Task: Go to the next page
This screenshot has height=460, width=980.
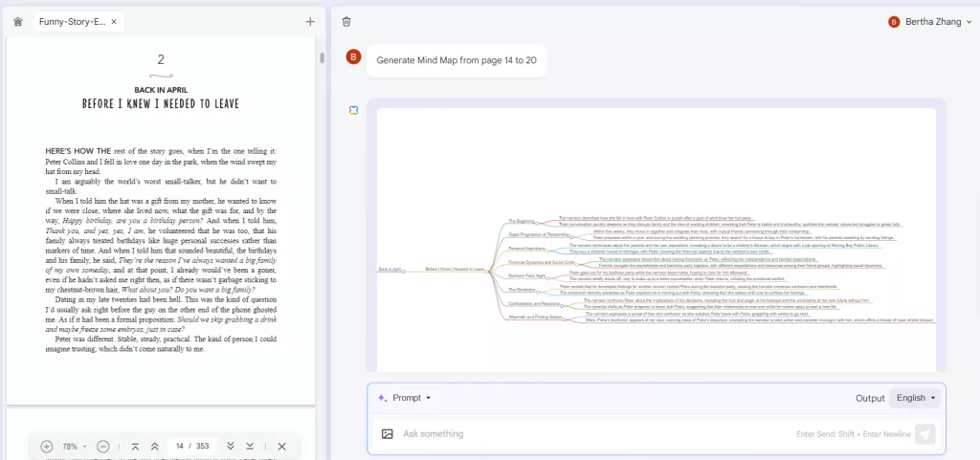Action: [x=230, y=447]
